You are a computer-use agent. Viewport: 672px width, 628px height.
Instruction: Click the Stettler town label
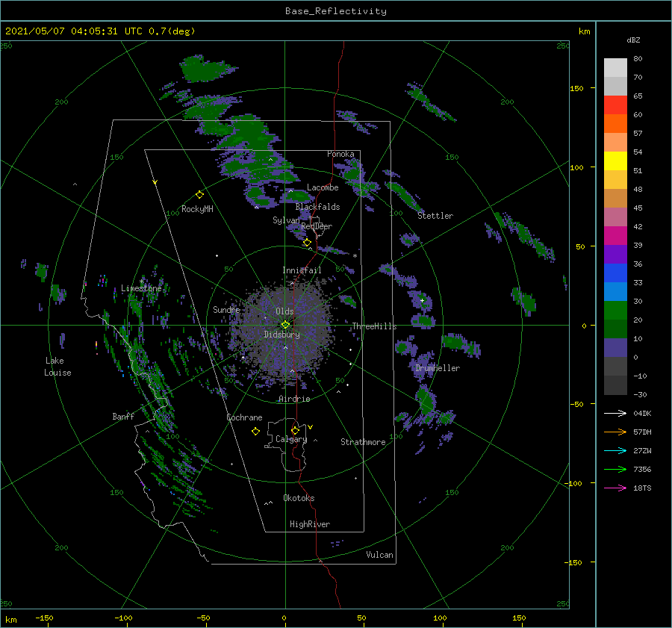click(x=435, y=216)
